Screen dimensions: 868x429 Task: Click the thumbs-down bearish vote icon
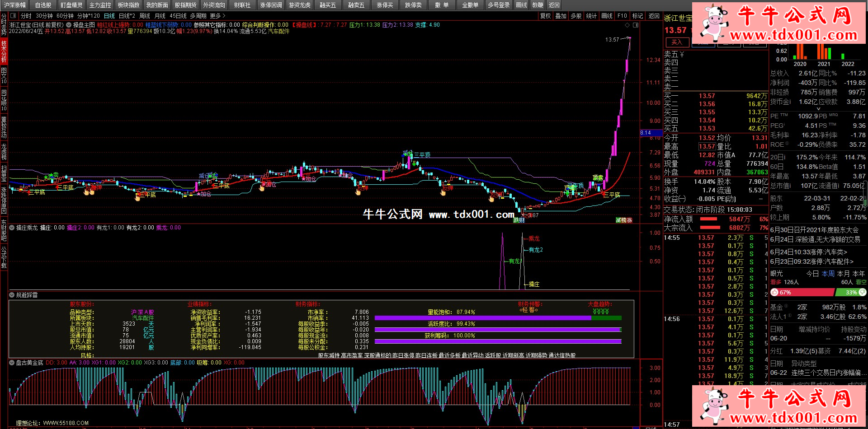[863, 293]
